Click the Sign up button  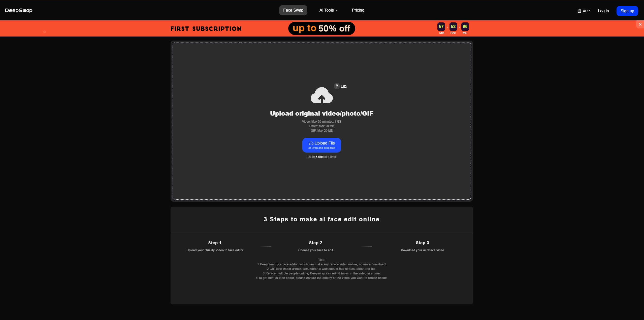point(627,11)
